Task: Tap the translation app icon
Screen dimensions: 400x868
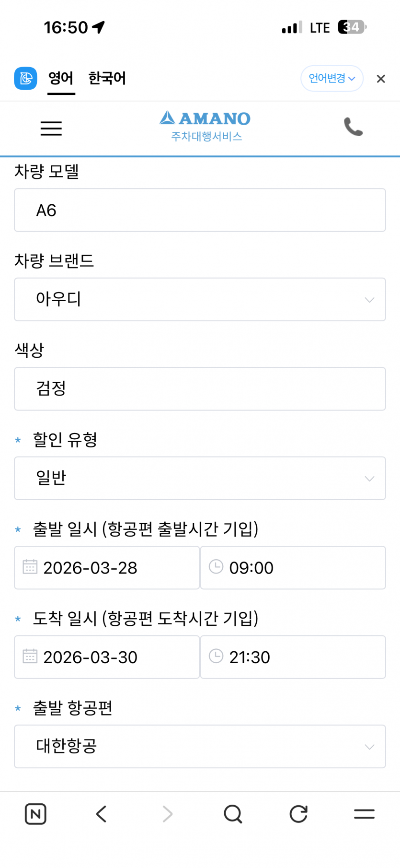Action: [26, 78]
